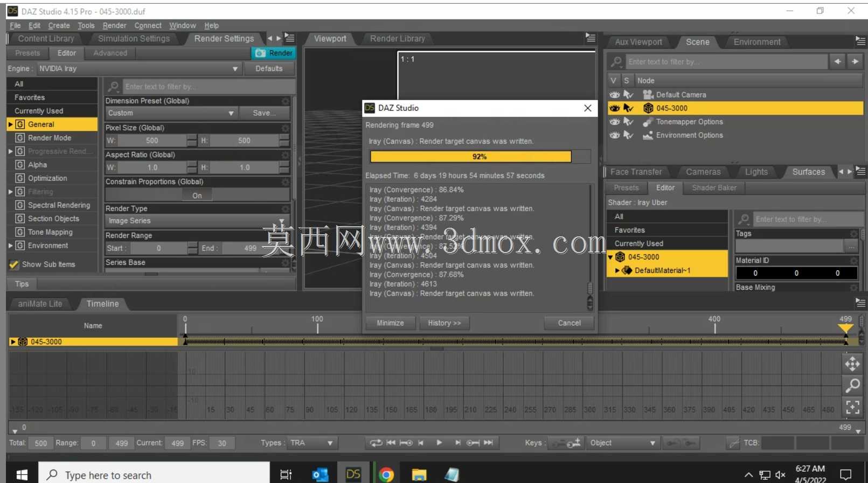The image size is (868, 483).
Task: Toggle selectability of Default Camera
Action: (628, 94)
